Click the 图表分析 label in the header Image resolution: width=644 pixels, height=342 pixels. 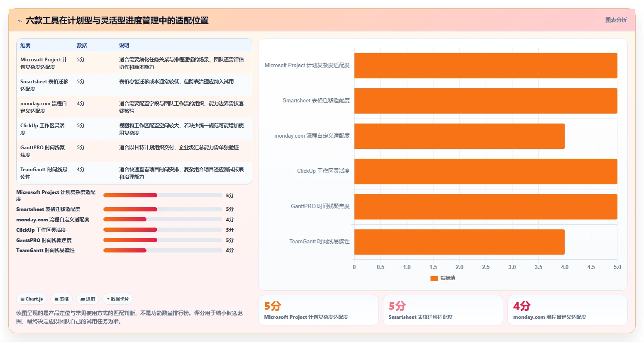(x=616, y=20)
